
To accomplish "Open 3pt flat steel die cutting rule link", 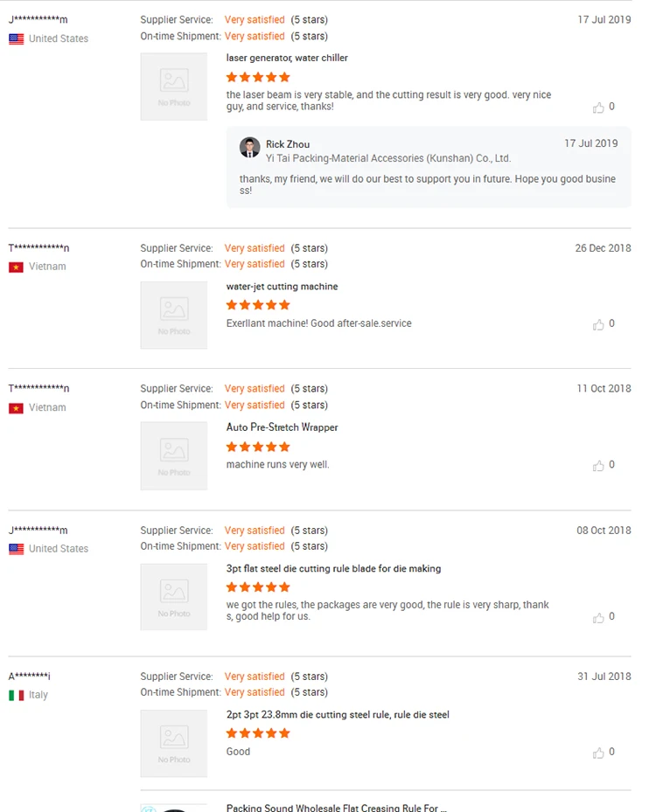I will [333, 569].
